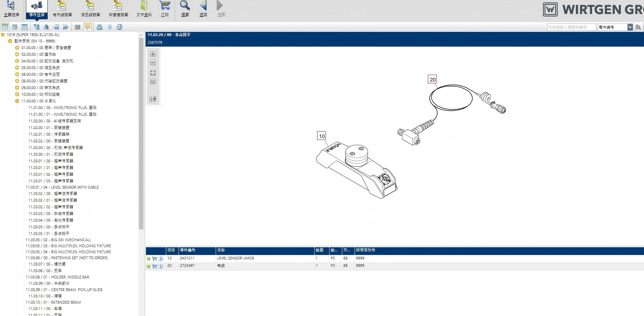Open 11.03.06 / 00 - FASTENING SET (NOT TO ORDER)

coord(67,258)
